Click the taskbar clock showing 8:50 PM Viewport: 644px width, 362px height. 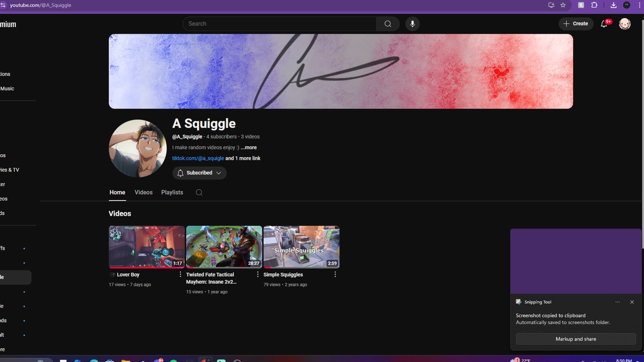(x=624, y=360)
